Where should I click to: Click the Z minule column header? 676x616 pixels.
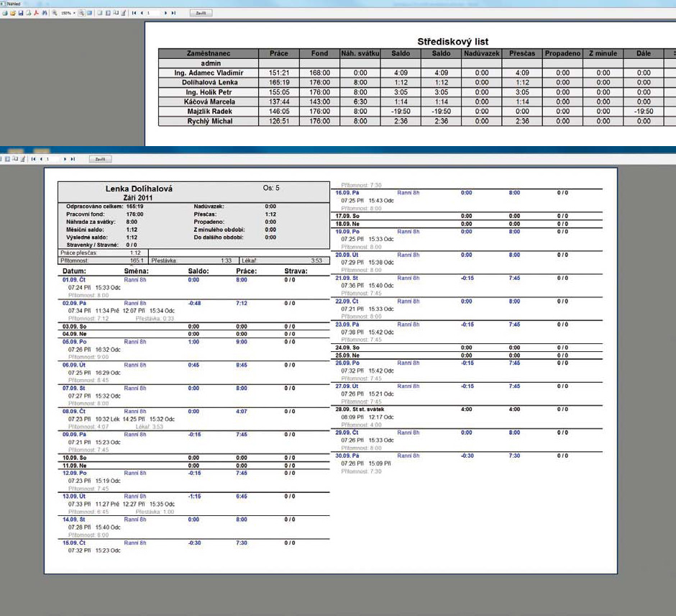pos(603,53)
